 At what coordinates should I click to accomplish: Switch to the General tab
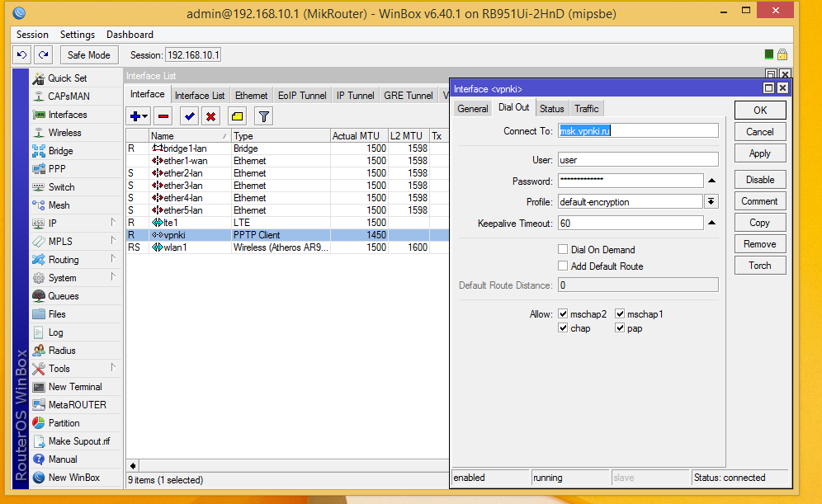472,108
